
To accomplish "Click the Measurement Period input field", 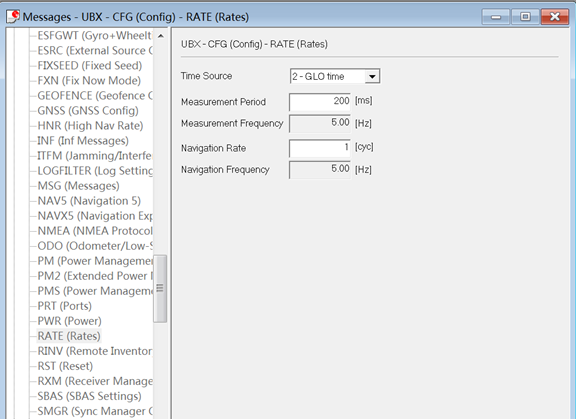I will [x=320, y=102].
